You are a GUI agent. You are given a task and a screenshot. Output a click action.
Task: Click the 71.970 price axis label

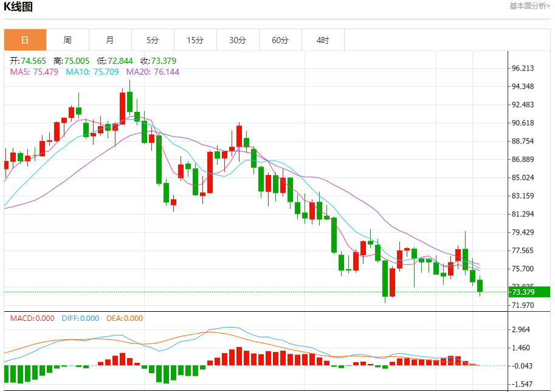pyautogui.click(x=523, y=305)
